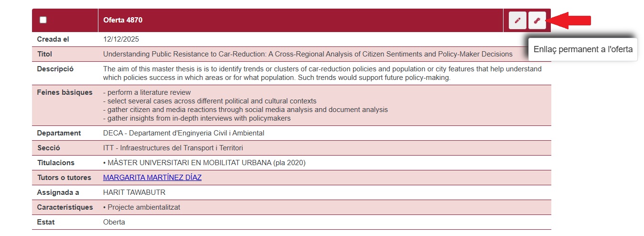This screenshot has width=644, height=236.
Task: Click the thesis title about Car-Reduction
Action: [308, 54]
